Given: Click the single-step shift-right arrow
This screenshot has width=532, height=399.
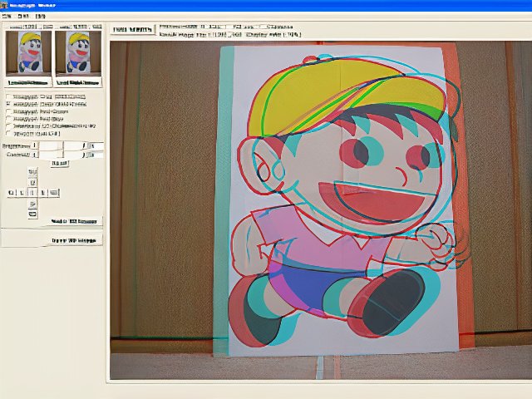Looking at the screenshot, I should (x=42, y=193).
